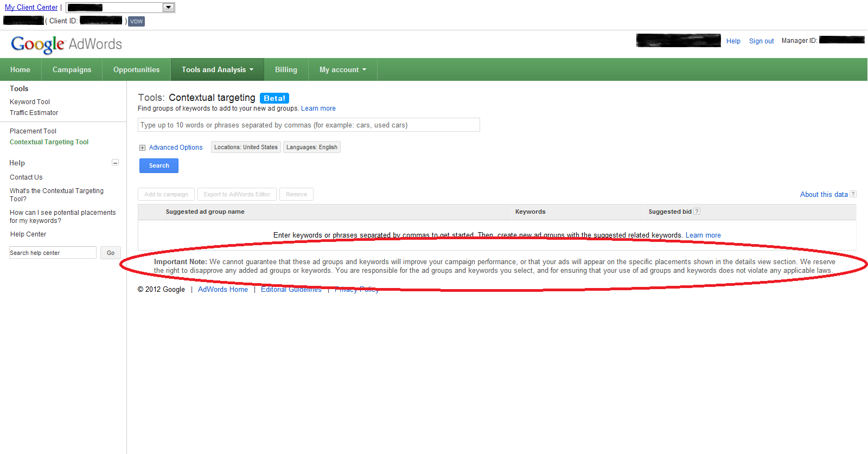
Task: Click Contact Us help link
Action: click(x=26, y=177)
